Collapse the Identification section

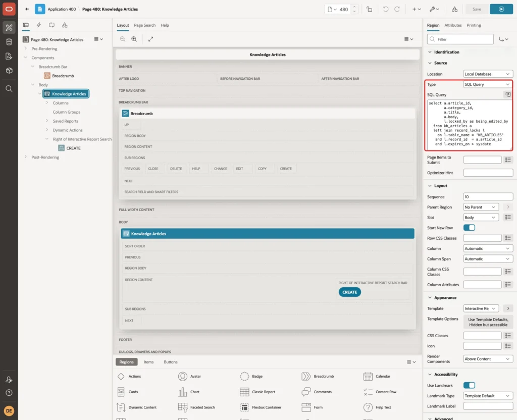(x=430, y=52)
